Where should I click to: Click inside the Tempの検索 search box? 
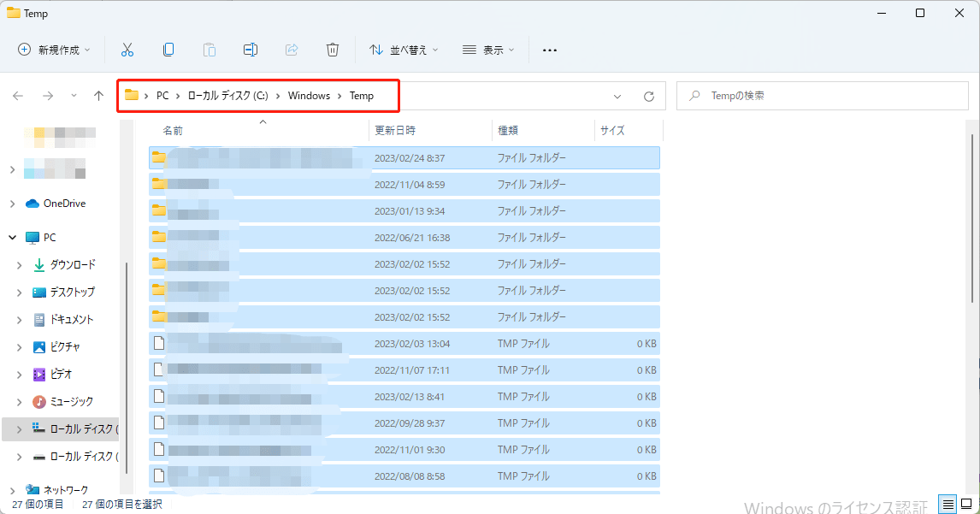point(821,96)
